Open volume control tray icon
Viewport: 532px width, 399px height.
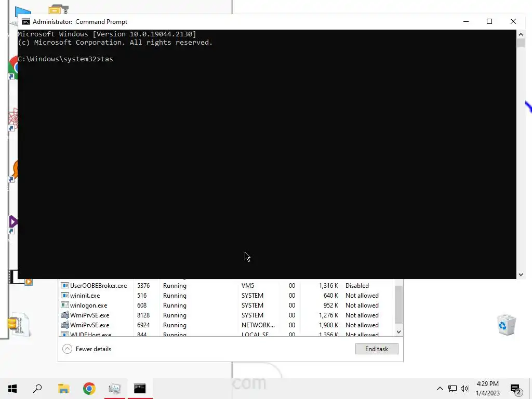(x=464, y=389)
